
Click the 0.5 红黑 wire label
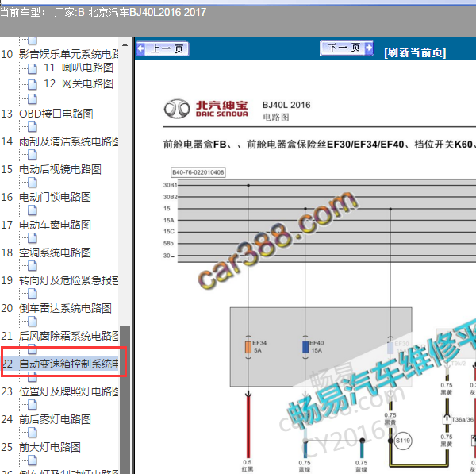[x=248, y=466]
